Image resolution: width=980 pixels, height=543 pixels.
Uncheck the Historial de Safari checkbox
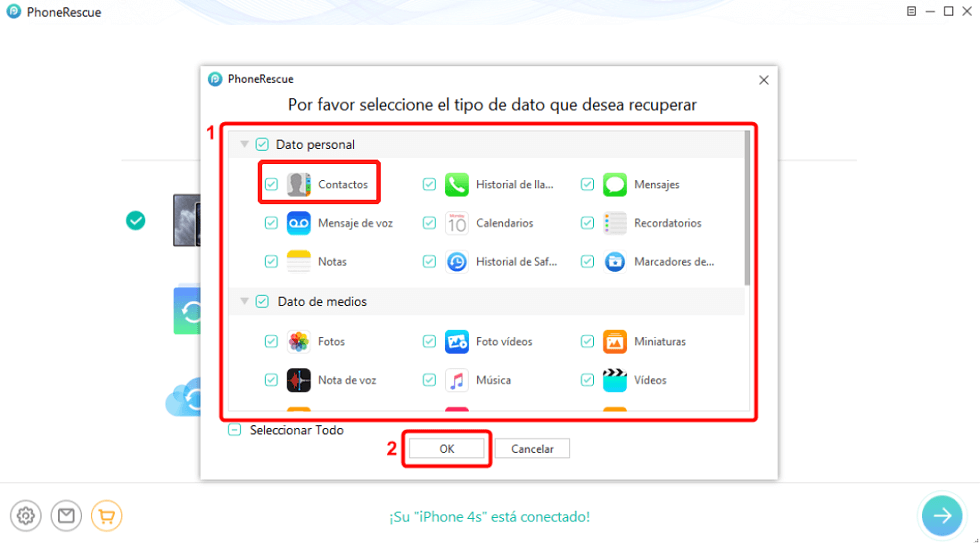coord(429,262)
